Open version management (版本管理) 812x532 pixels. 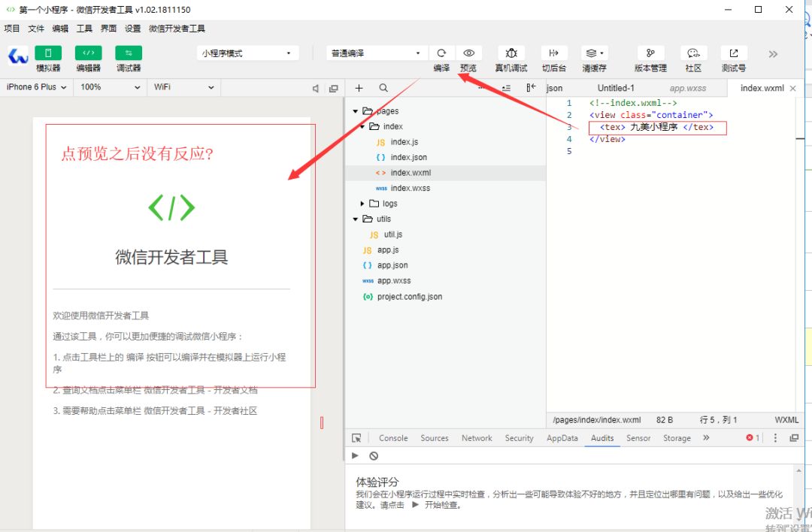pos(651,53)
